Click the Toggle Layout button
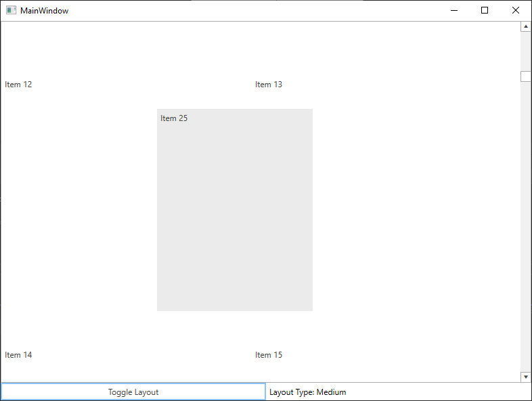Viewport: 532px width, 401px height. point(133,392)
